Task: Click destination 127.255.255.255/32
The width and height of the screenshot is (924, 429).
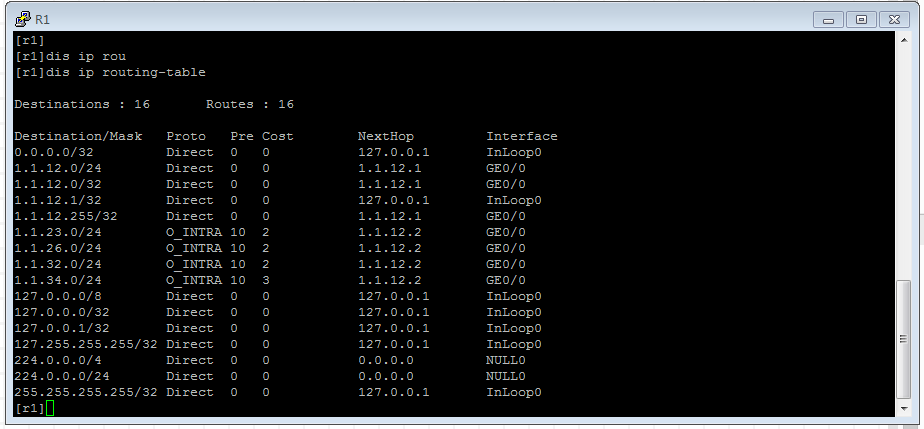Action: [x=86, y=344]
